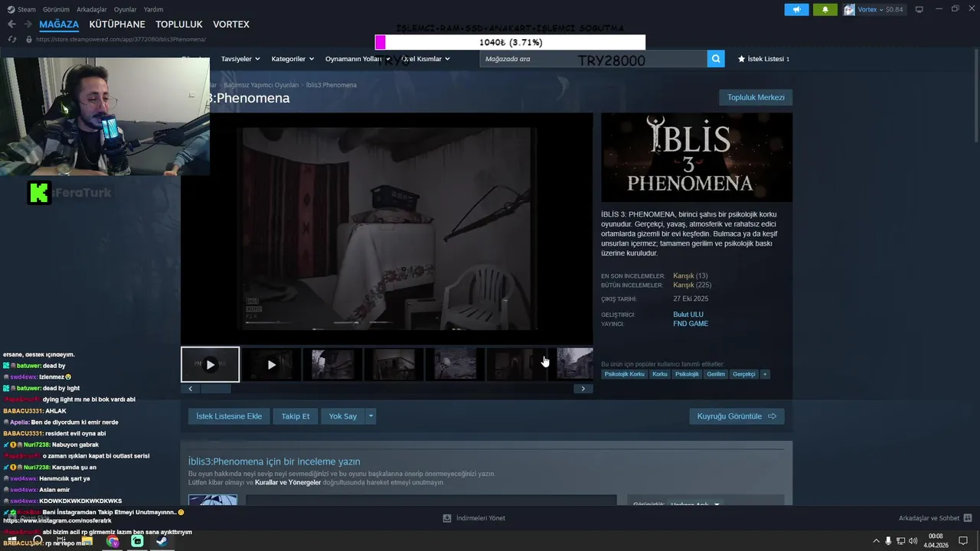Add another tag with the plus button
The image size is (980, 551).
pos(765,374)
